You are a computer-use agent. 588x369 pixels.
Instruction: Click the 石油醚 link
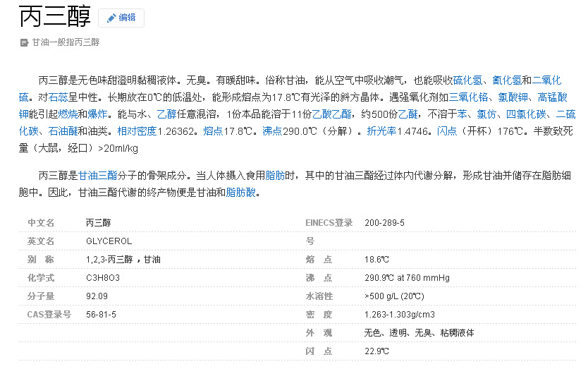[63, 131]
